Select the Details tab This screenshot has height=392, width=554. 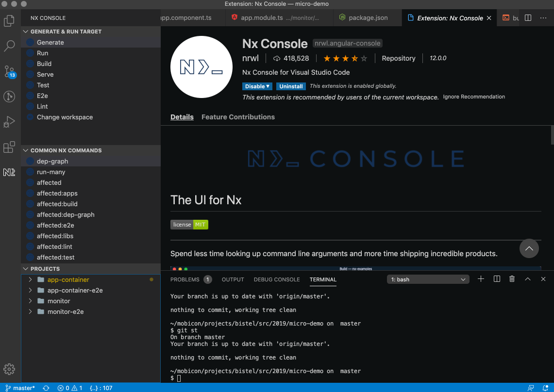[x=182, y=117]
